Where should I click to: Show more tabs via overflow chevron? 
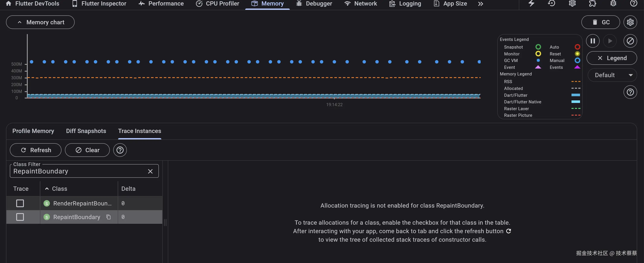click(480, 4)
